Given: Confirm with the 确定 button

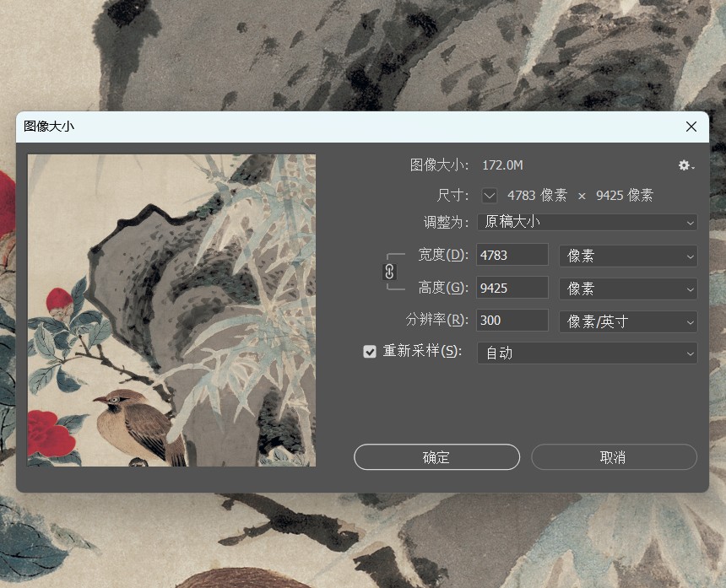Looking at the screenshot, I should point(436,457).
